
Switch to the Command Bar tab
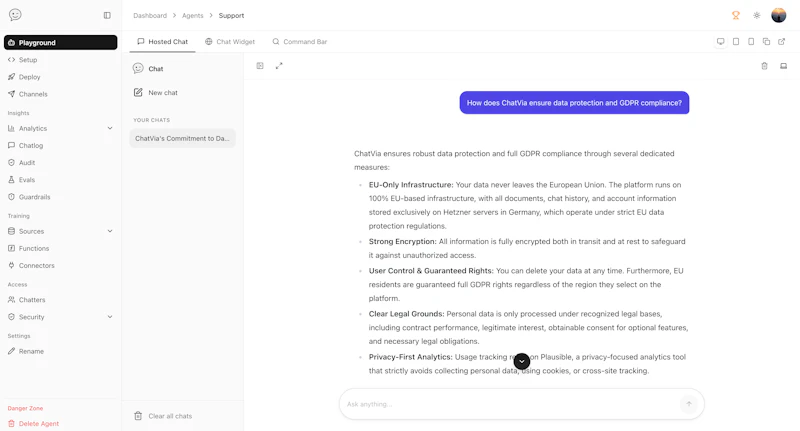pos(300,42)
